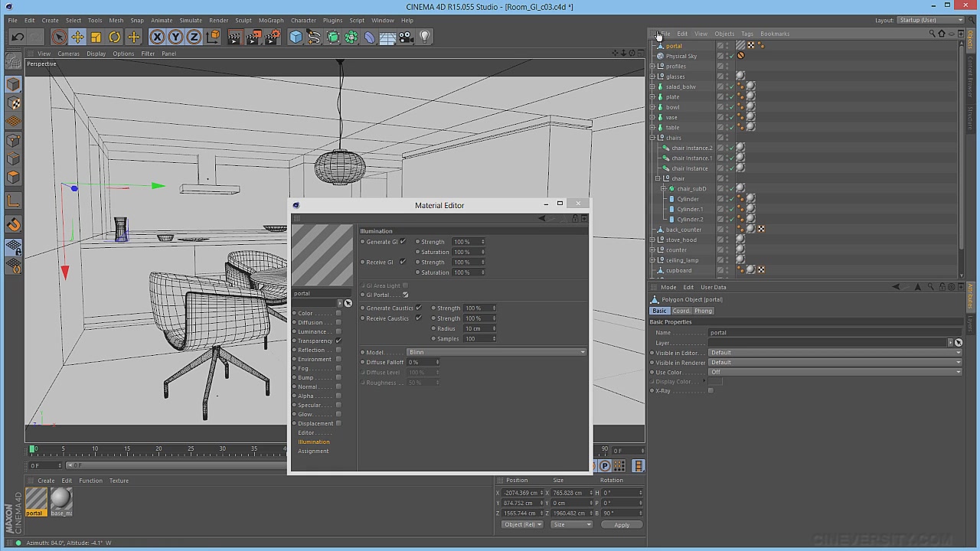Switch to the Phong tab
980x551 pixels.
[x=703, y=311]
